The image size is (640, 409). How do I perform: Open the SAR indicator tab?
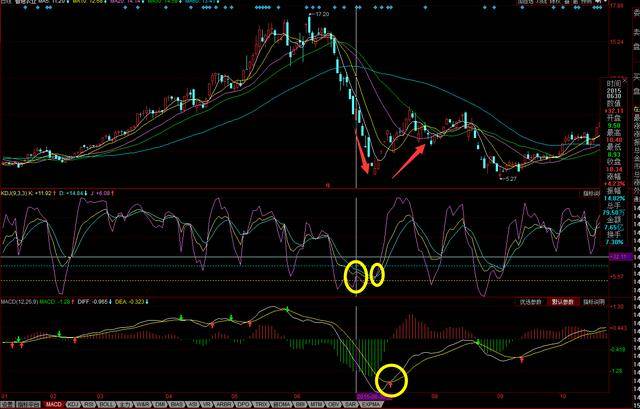[x=349, y=405]
